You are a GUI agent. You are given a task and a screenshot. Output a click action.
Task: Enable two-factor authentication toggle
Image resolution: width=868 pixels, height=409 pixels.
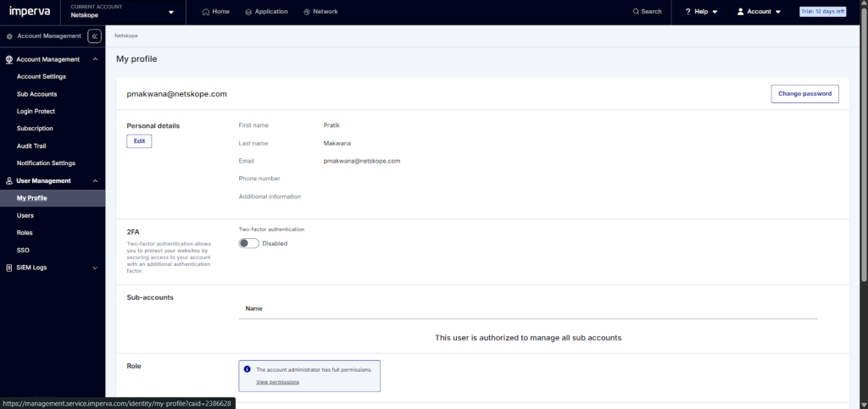point(248,243)
